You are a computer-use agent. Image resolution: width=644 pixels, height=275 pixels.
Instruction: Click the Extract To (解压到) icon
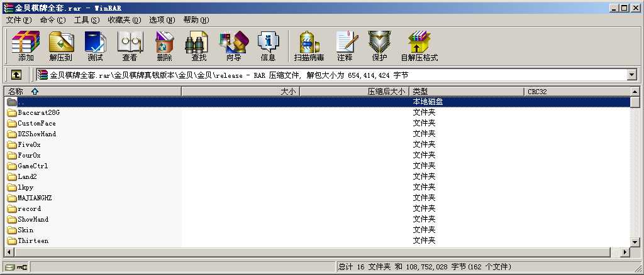tap(61, 45)
